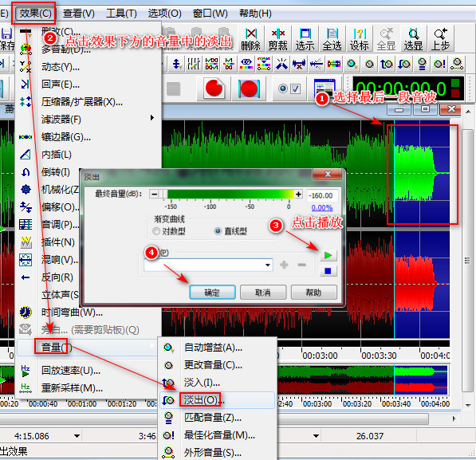476x460 pixels.
Task: Click the 取消 button
Action: point(263,293)
